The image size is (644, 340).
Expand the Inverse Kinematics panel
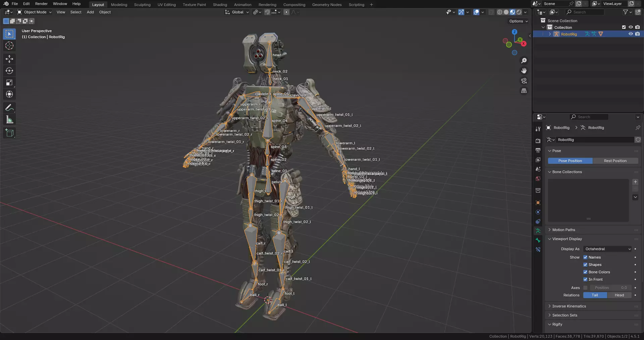point(550,306)
